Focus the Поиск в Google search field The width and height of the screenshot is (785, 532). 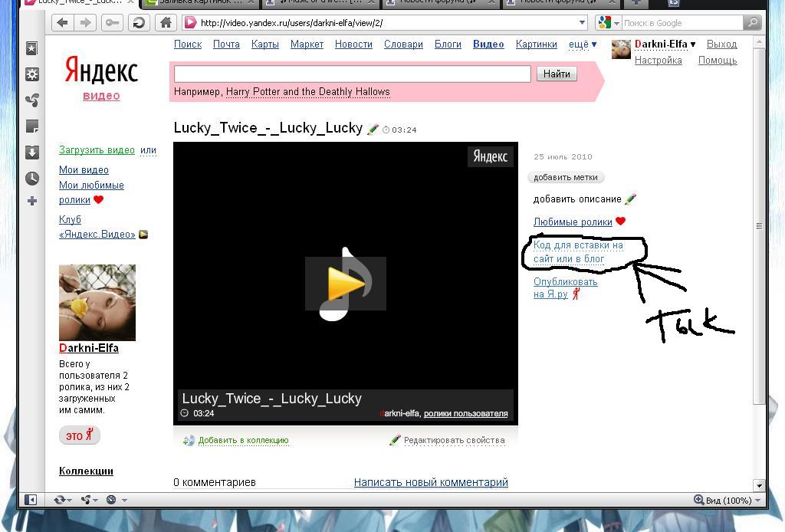coord(682,22)
